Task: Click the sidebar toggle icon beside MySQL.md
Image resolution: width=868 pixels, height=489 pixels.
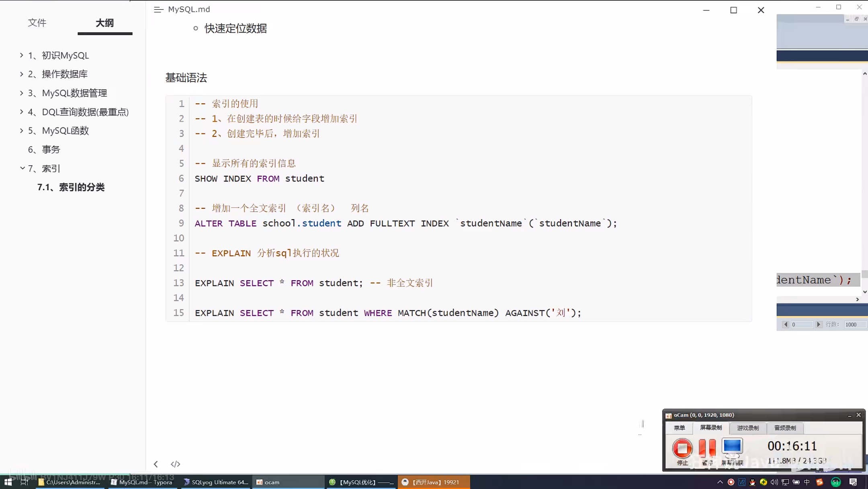Action: [158, 10]
